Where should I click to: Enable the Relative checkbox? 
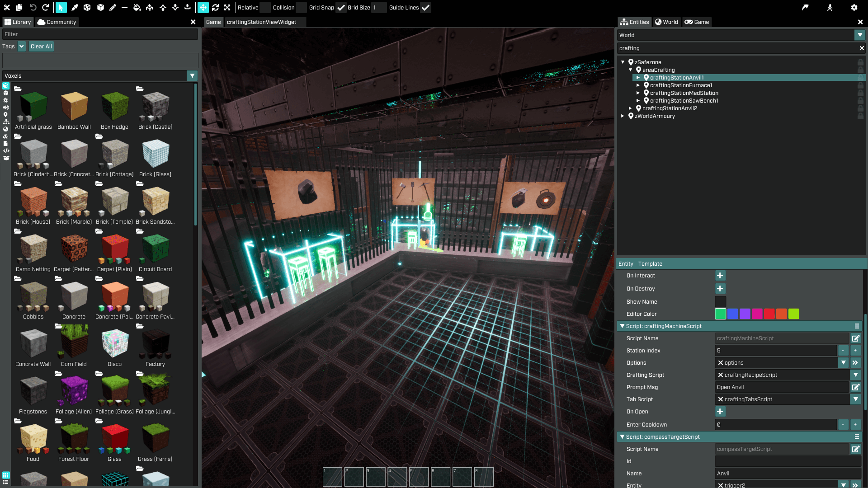265,7
